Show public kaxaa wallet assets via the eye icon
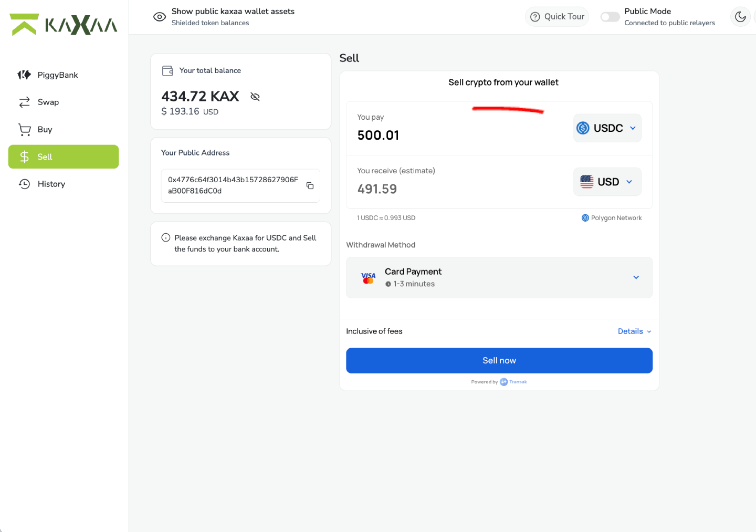 160,17
